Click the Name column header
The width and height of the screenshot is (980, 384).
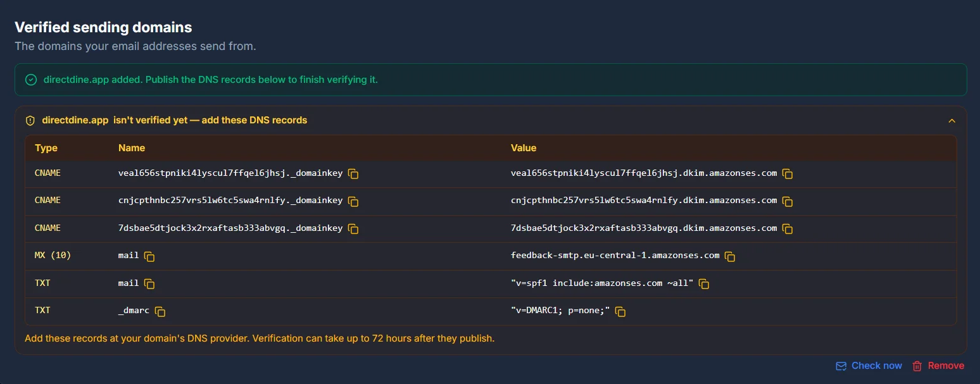coord(132,148)
